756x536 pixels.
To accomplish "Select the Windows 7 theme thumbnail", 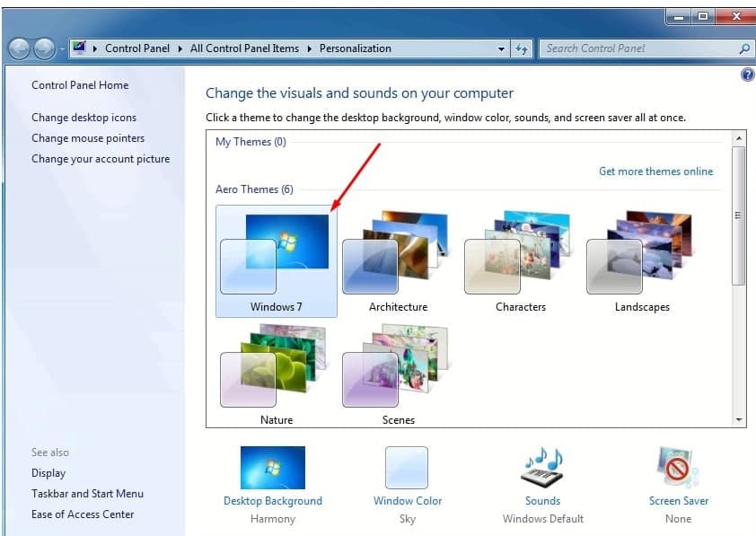I will coord(277,261).
